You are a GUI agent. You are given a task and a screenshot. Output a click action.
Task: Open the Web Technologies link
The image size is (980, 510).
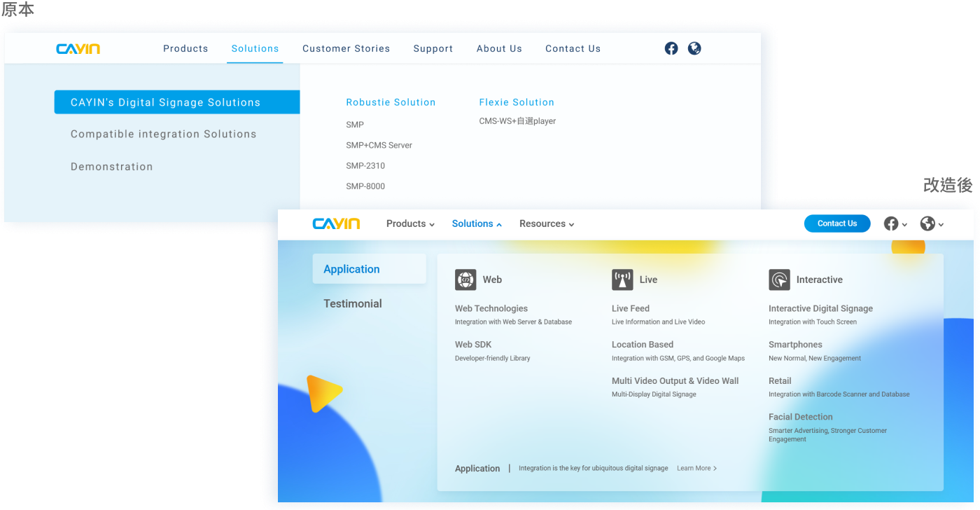coord(491,308)
